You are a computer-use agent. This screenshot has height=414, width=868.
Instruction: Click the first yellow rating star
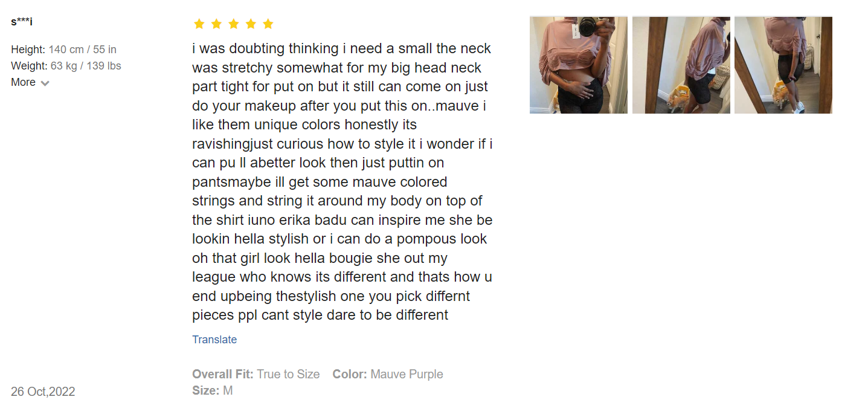[199, 24]
